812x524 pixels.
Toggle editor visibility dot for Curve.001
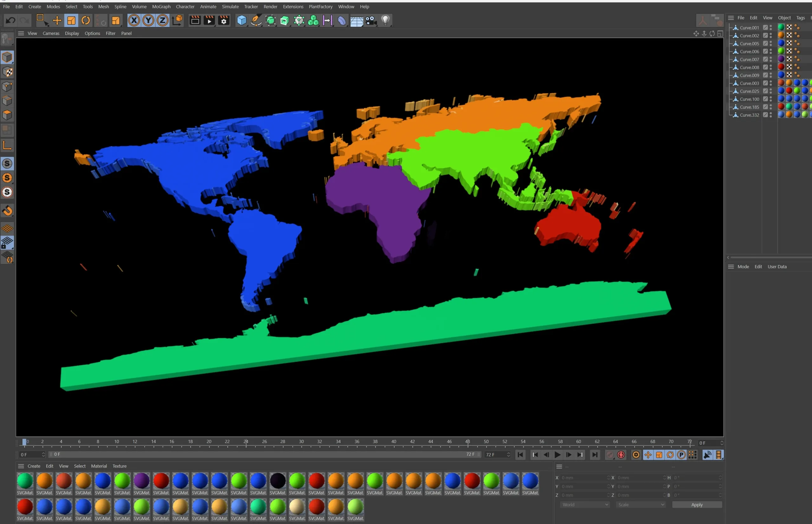pos(771,26)
